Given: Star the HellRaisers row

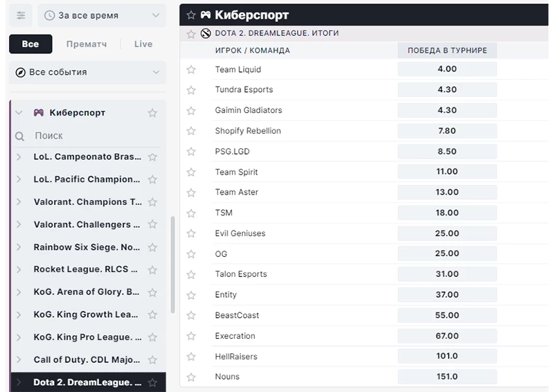Looking at the screenshot, I should pos(191,357).
